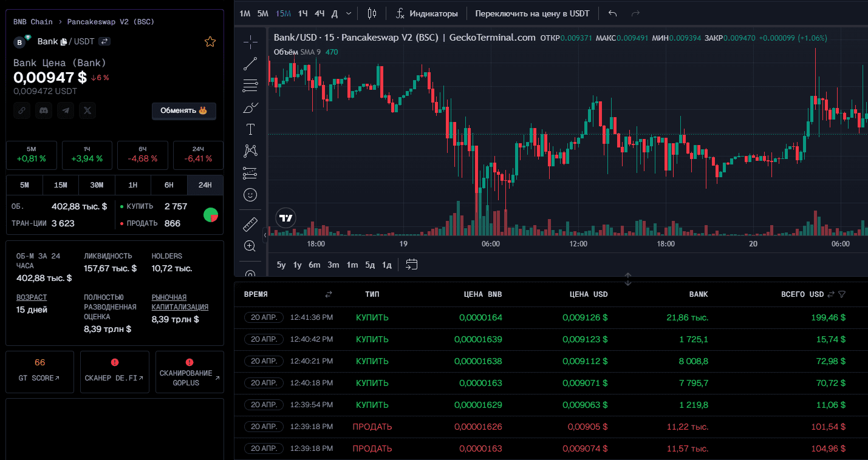The image size is (868, 460).
Task: Switch chart to Д daily timeframe
Action: [x=335, y=13]
